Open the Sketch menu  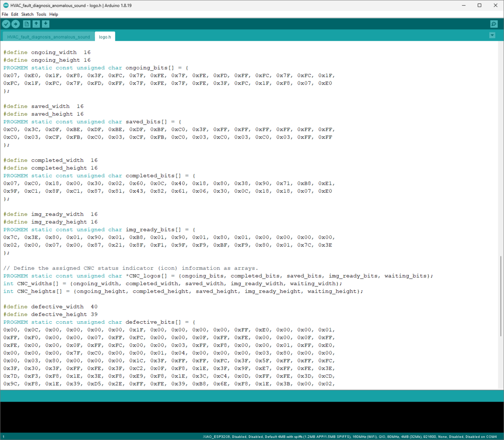(27, 14)
